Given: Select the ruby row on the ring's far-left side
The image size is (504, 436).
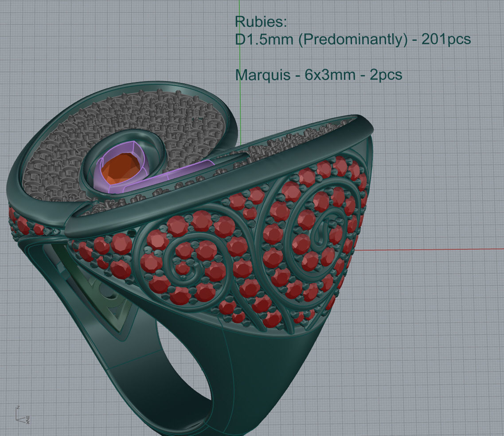Looking at the screenshot, I should pyautogui.click(x=27, y=224).
